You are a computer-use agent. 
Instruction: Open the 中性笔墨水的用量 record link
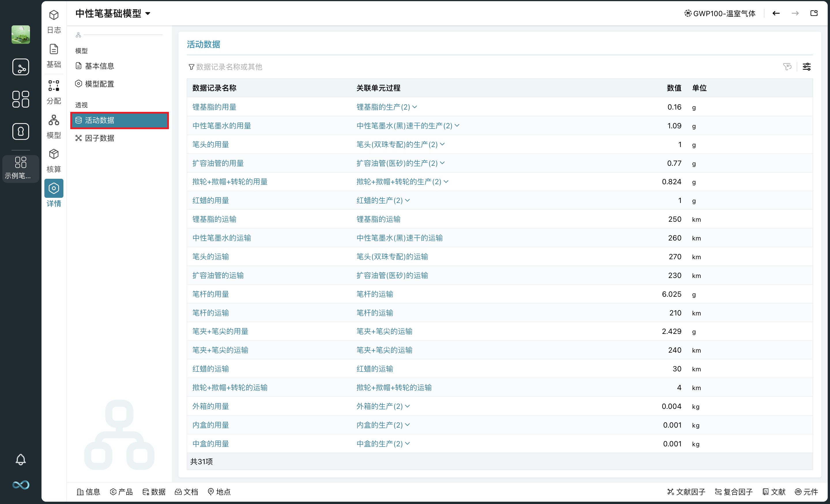[x=222, y=126]
